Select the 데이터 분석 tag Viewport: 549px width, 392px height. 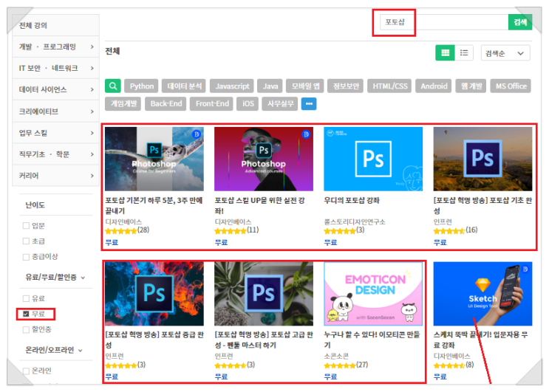[x=184, y=86]
